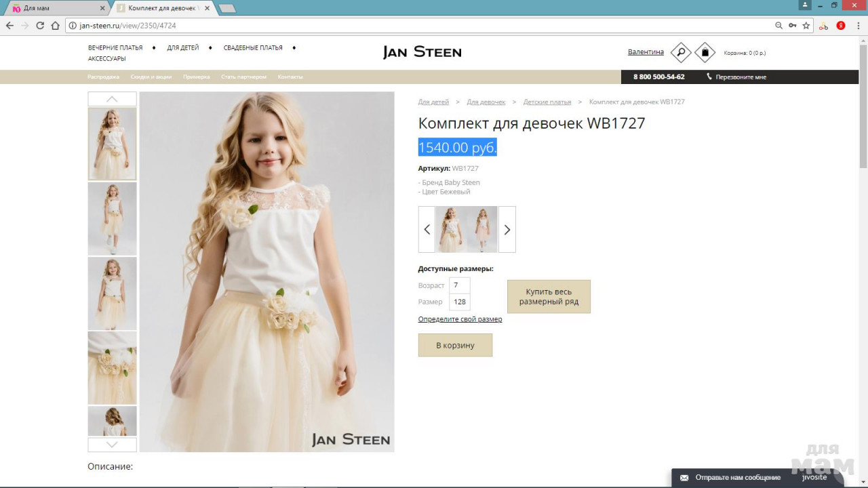This screenshot has height=488, width=868.
Task: Click the browser reload page icon
Action: pyautogui.click(x=40, y=26)
